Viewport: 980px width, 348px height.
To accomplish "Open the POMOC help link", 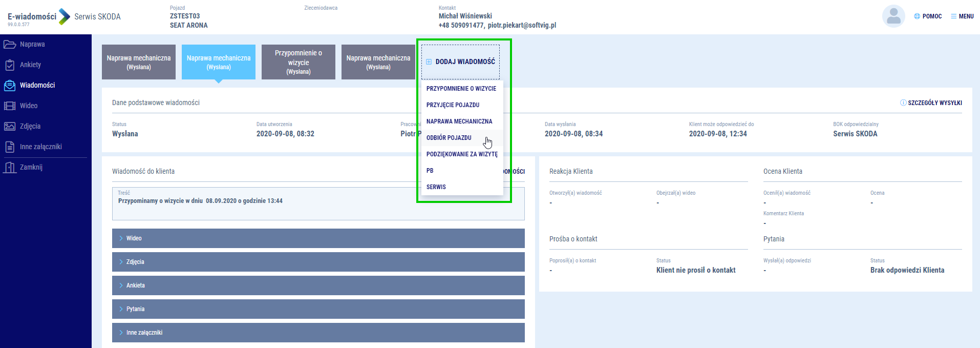I will [928, 16].
